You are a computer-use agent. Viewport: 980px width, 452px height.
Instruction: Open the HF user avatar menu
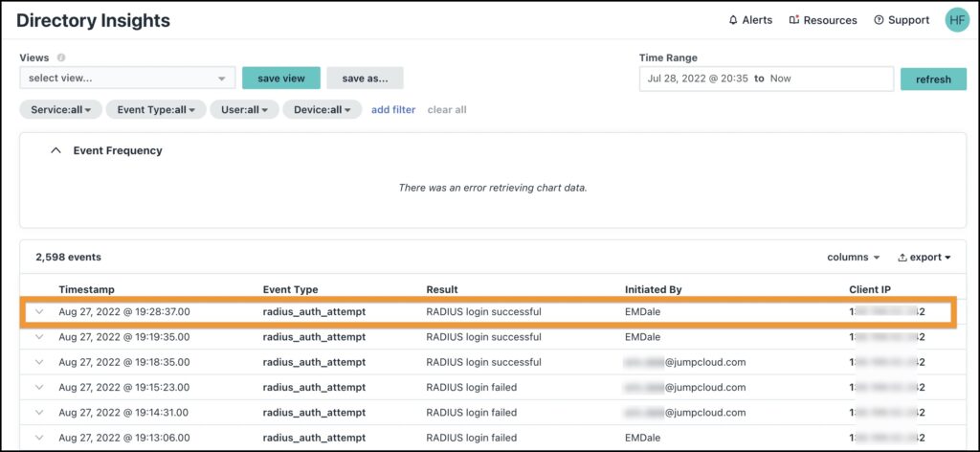(x=957, y=20)
